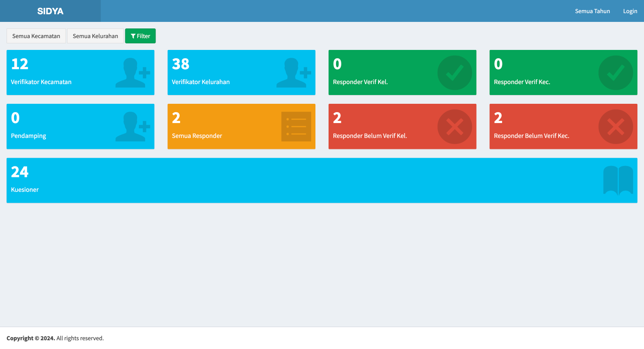
Task: Click the user-plus icon on Pendamping card
Action: pos(132,127)
